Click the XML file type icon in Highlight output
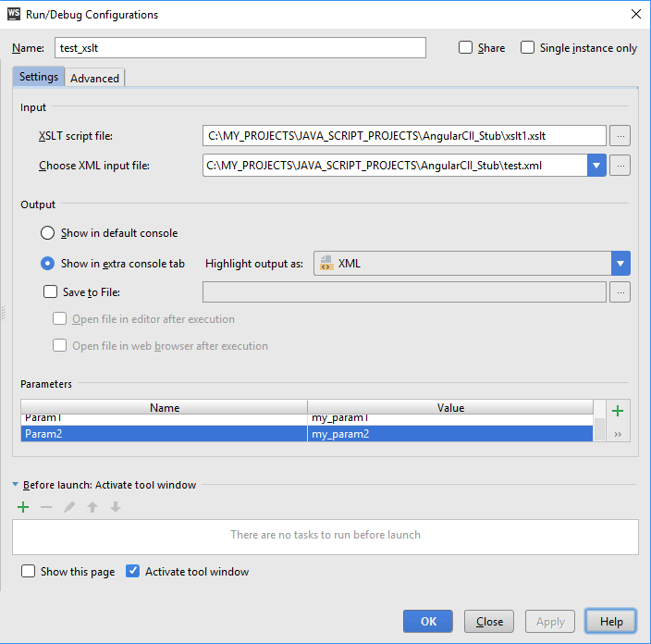The image size is (651, 644). point(326,264)
